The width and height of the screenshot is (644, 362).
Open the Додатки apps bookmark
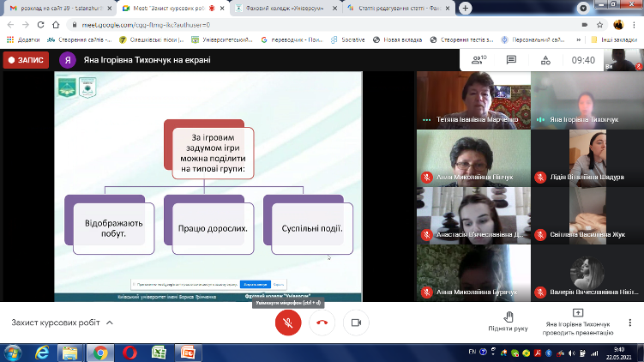23,39
